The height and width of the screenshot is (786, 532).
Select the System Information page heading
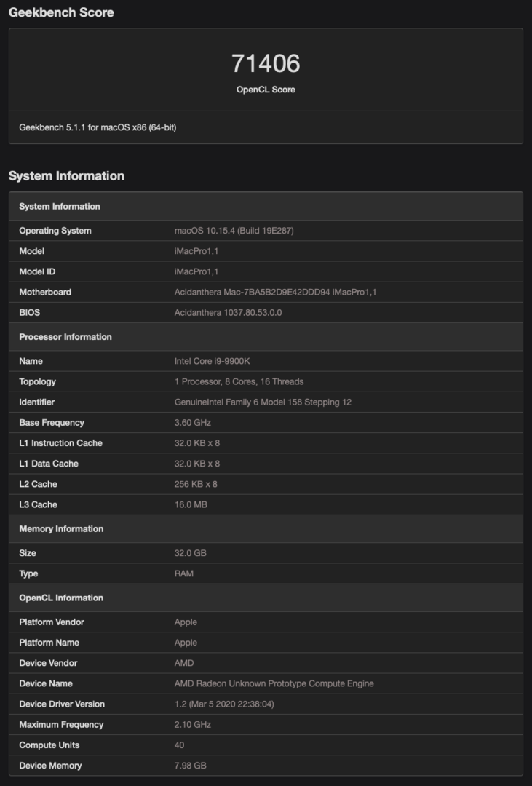[66, 175]
